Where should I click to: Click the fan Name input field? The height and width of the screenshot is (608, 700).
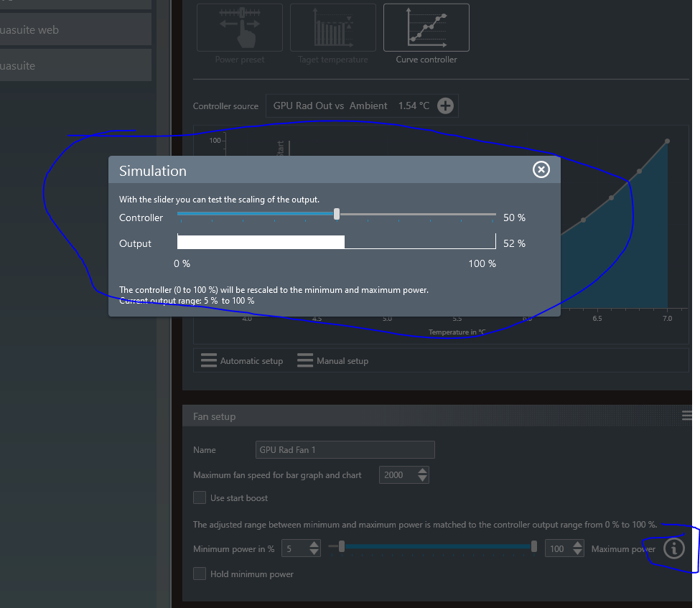tap(345, 450)
